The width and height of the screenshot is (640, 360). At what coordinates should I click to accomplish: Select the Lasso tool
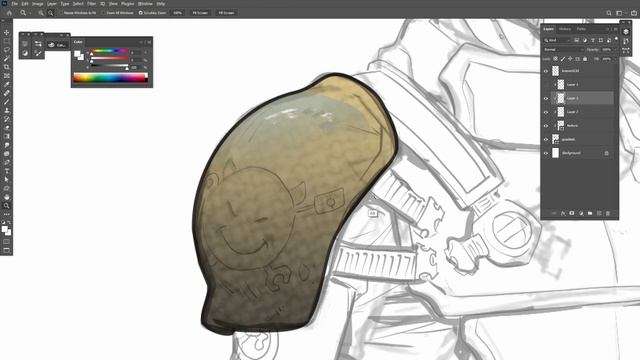pyautogui.click(x=7, y=49)
